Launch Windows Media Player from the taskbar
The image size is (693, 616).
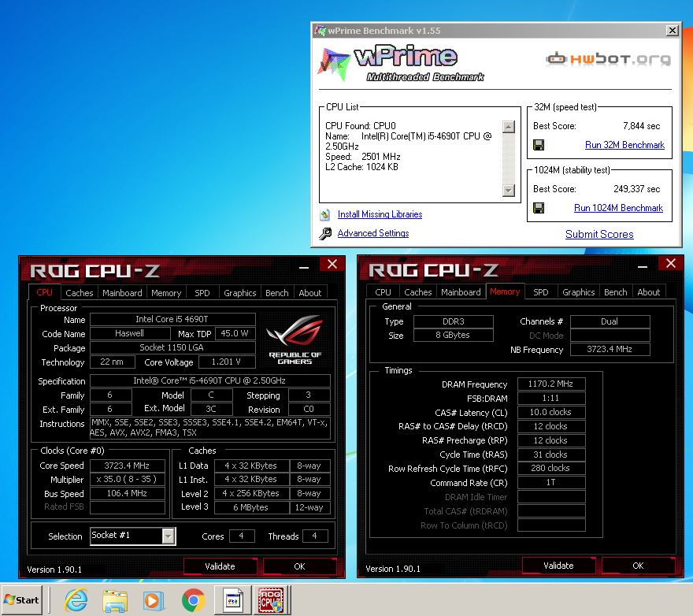[x=154, y=600]
